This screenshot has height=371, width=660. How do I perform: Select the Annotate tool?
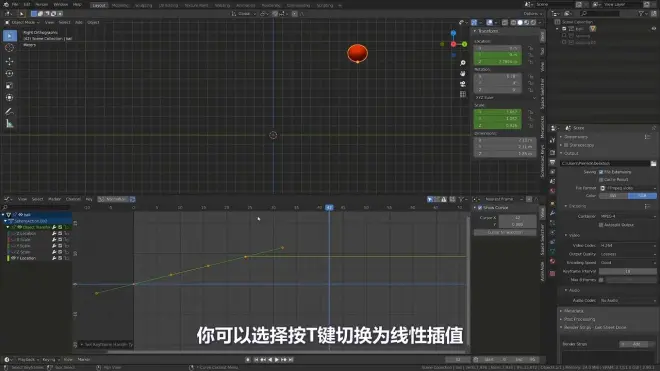click(x=9, y=112)
